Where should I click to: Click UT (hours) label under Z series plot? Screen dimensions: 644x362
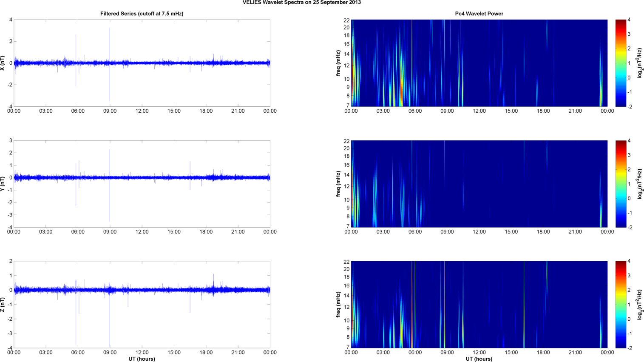coord(142,359)
